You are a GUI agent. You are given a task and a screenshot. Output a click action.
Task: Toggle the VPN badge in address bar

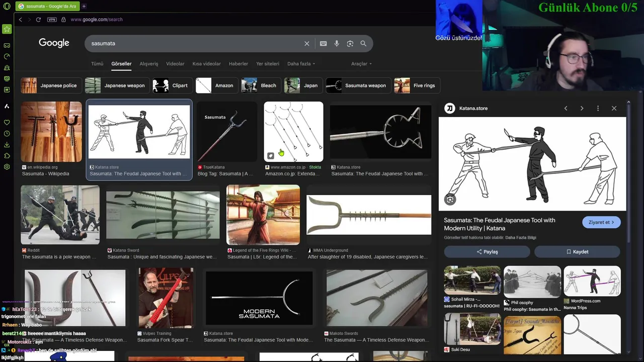pyautogui.click(x=52, y=20)
